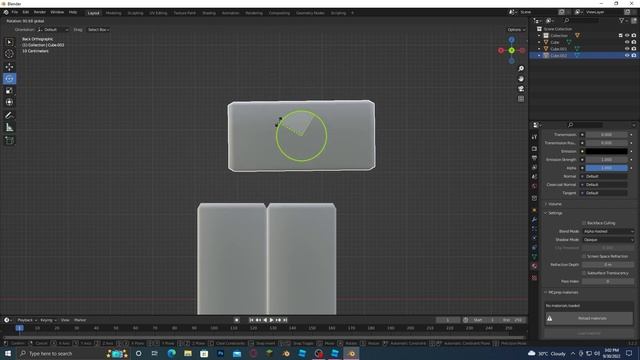Toggle eye visibility of Collection in outliner

click(627, 36)
